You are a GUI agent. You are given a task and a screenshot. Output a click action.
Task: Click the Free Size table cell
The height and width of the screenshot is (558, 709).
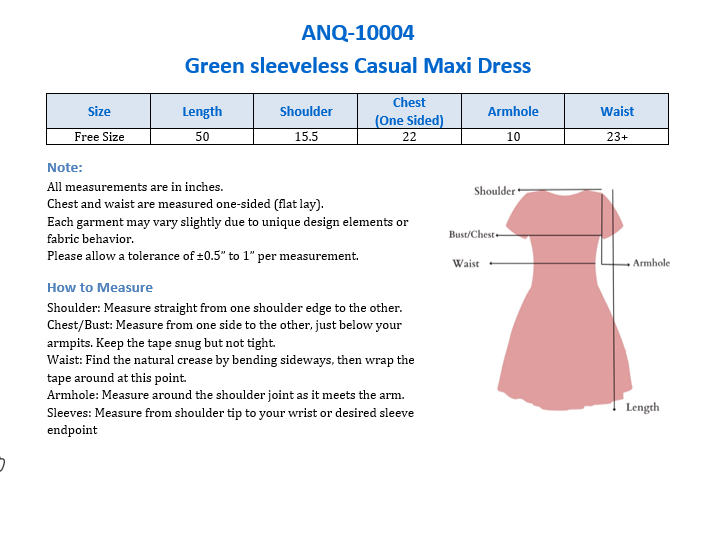pos(99,137)
